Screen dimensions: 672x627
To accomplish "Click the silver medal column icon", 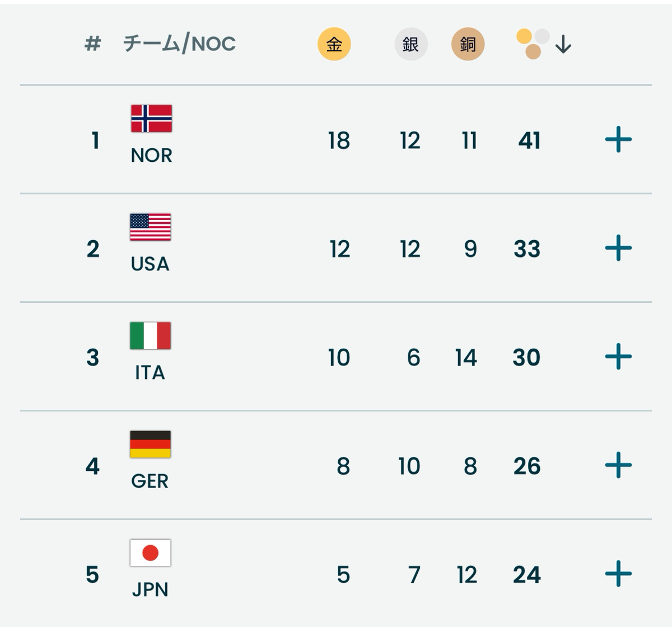I will click(x=410, y=44).
